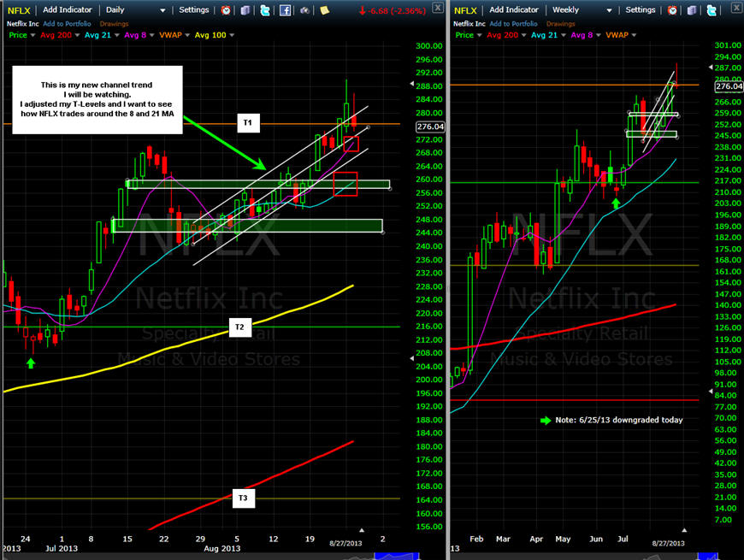Image resolution: width=744 pixels, height=560 pixels.
Task: Open the alarm clock alert icon in Weekly chart
Action: (672, 10)
